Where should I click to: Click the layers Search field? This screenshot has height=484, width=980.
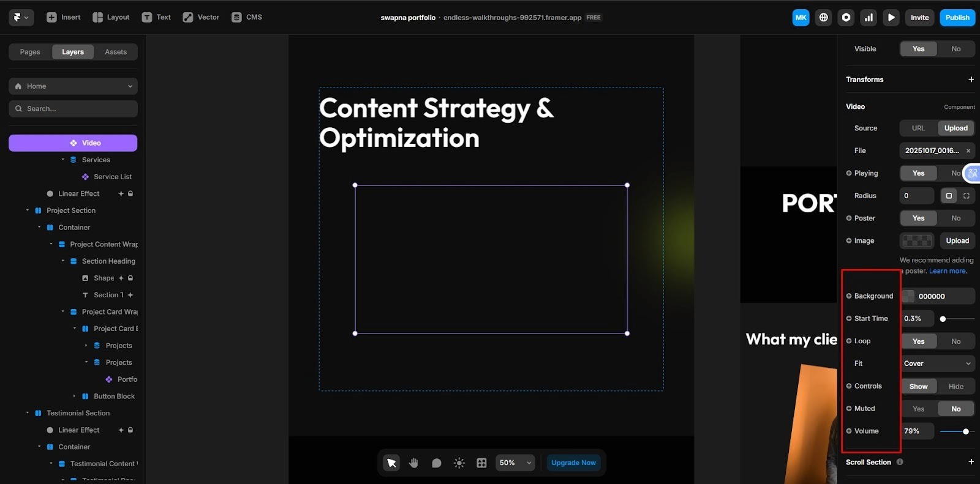[x=73, y=108]
